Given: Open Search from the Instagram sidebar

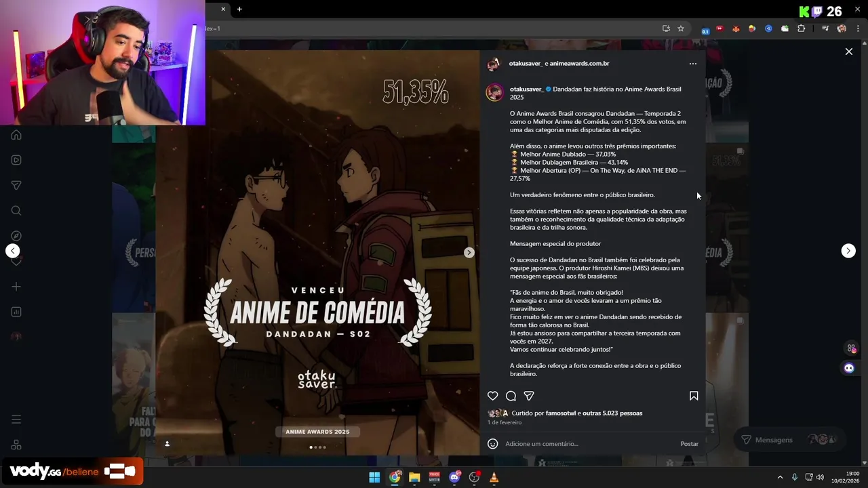Looking at the screenshot, I should (16, 211).
